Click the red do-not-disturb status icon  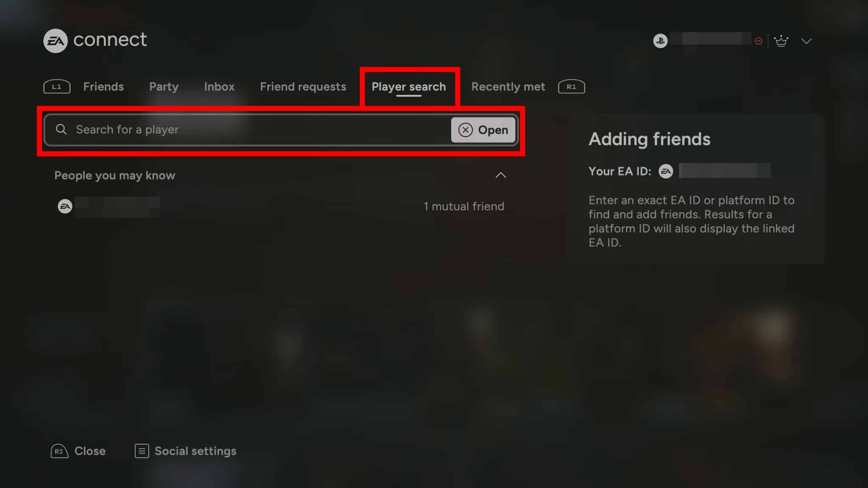point(759,41)
